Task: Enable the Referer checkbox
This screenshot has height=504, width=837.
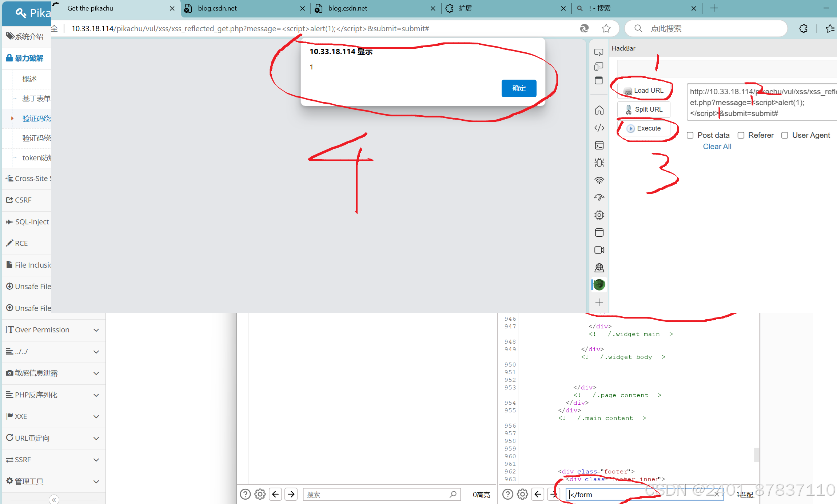Action: coord(741,135)
